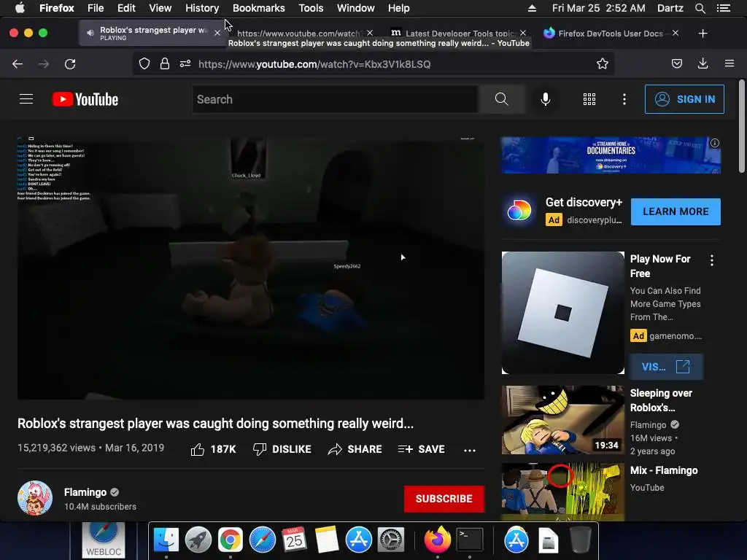Open the View menu
Image resolution: width=747 pixels, height=560 pixels.
coord(160,8)
